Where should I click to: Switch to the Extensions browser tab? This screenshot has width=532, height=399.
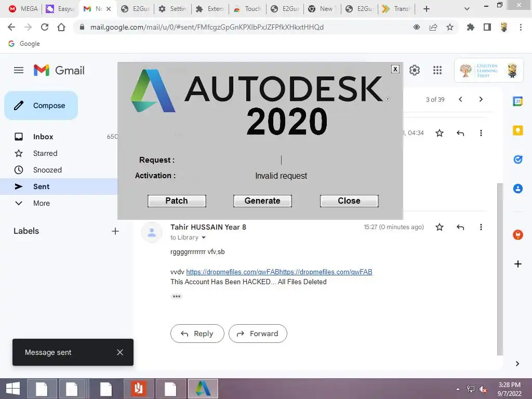click(x=210, y=9)
